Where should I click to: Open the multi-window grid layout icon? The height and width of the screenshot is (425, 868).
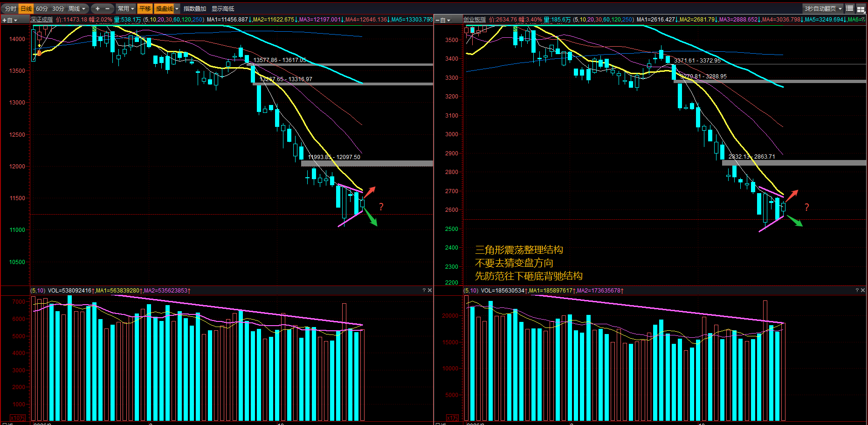pyautogui.click(x=861, y=8)
